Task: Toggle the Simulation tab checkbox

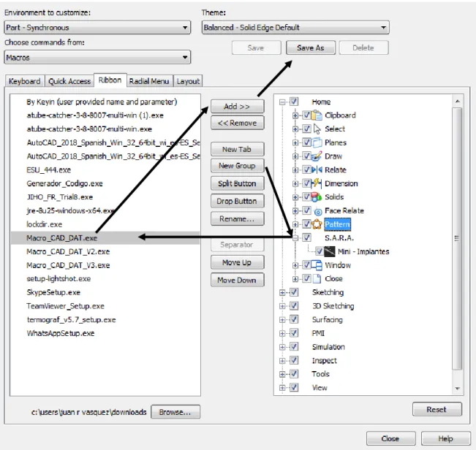Action: click(x=294, y=346)
